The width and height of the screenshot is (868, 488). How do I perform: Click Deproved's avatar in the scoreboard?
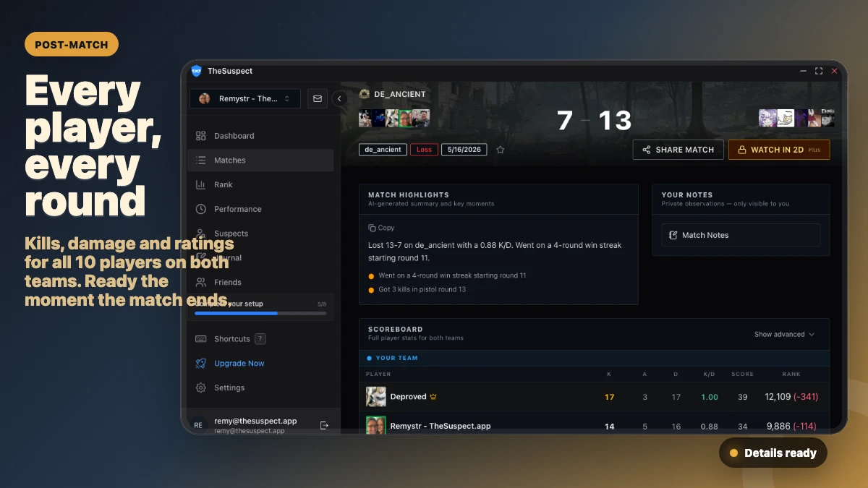[376, 397]
